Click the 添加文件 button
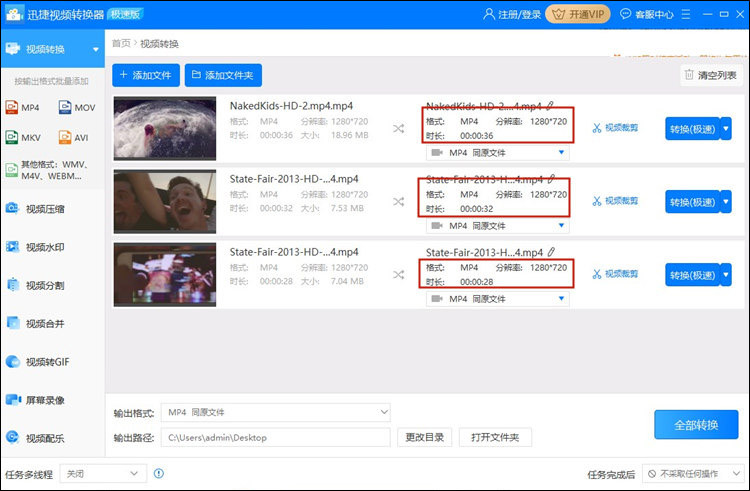The width and height of the screenshot is (750, 491). [146, 75]
